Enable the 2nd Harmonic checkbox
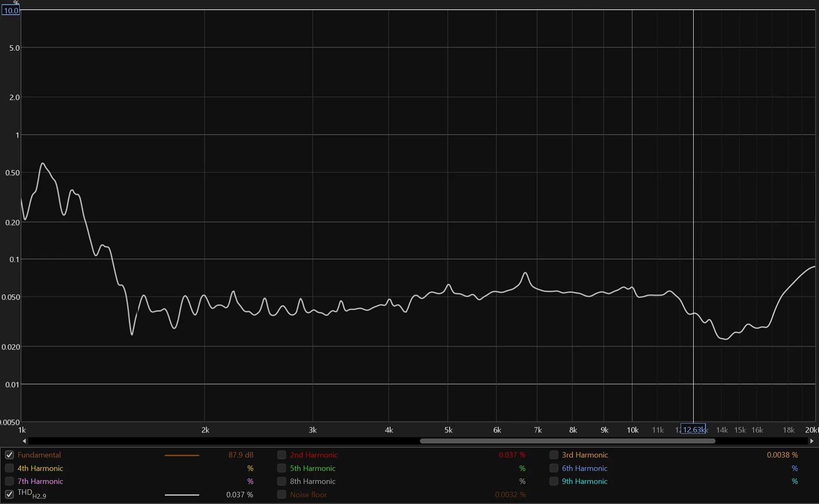The width and height of the screenshot is (819, 504). pos(281,455)
